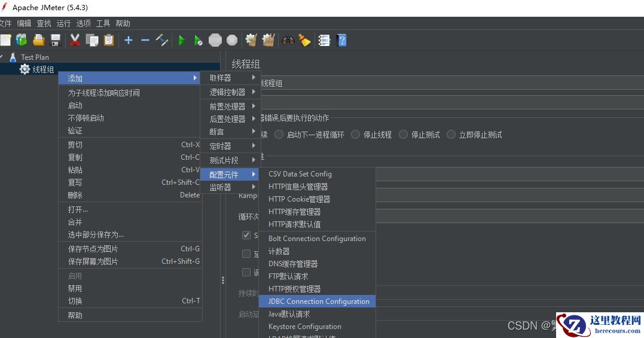Select 启动下一进程循环 radio button
The image size is (644, 338).
coord(279,134)
